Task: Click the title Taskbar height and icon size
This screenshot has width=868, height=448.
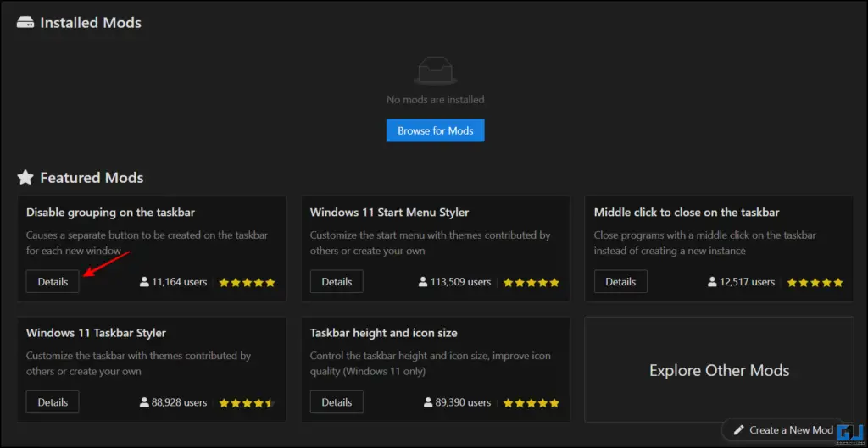Action: (x=384, y=333)
